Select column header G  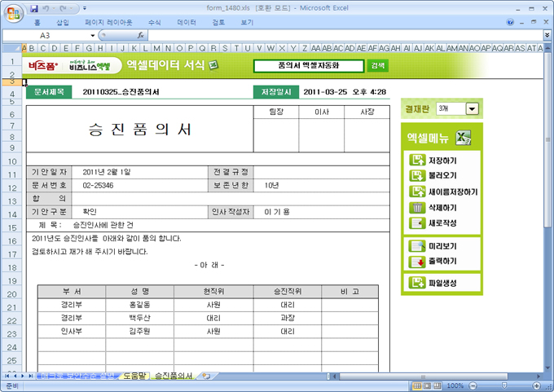click(89, 48)
